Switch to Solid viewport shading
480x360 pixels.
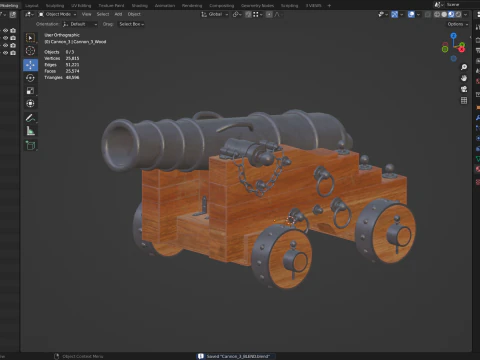click(444, 14)
